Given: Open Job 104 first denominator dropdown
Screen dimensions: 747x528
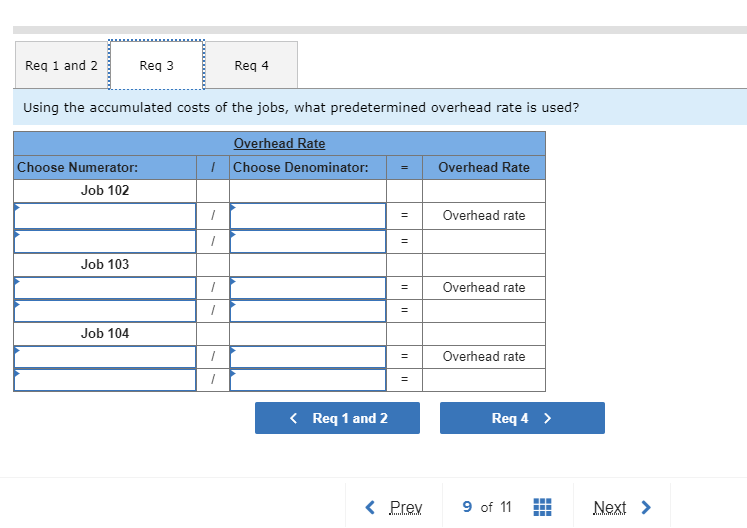Looking at the screenshot, I should (308, 357).
